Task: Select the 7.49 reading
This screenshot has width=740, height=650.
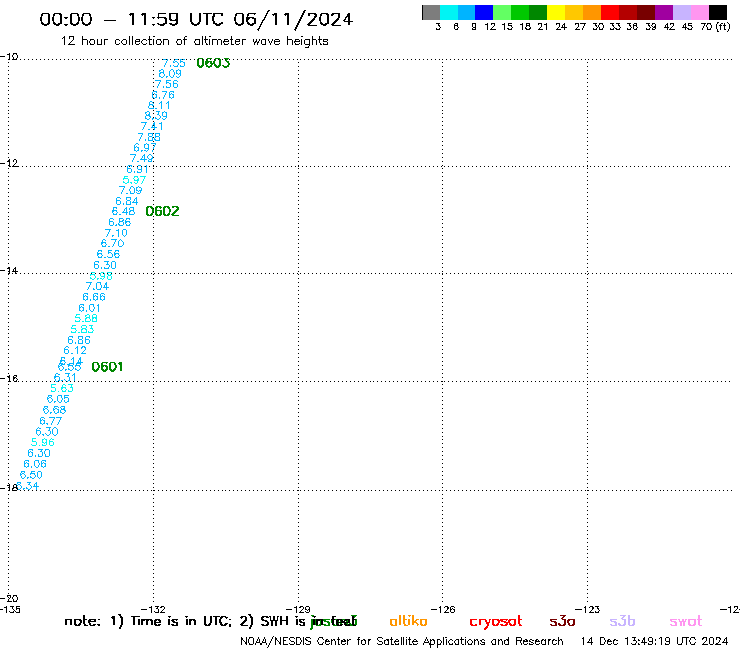Action: pyautogui.click(x=142, y=158)
